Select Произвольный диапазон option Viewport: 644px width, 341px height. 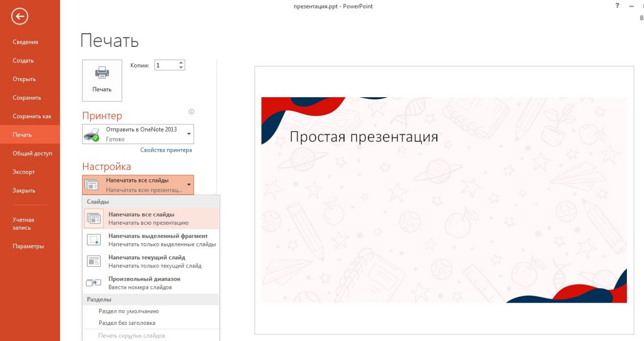[151, 283]
